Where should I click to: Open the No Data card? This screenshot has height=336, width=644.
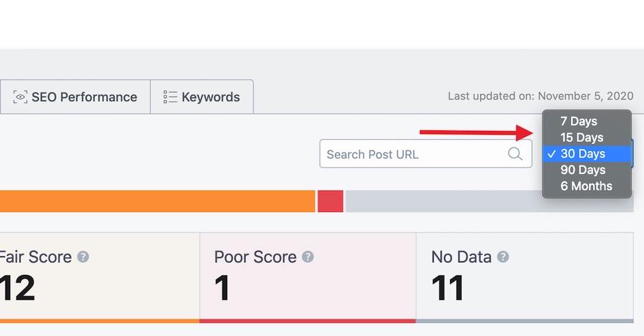[525, 277]
